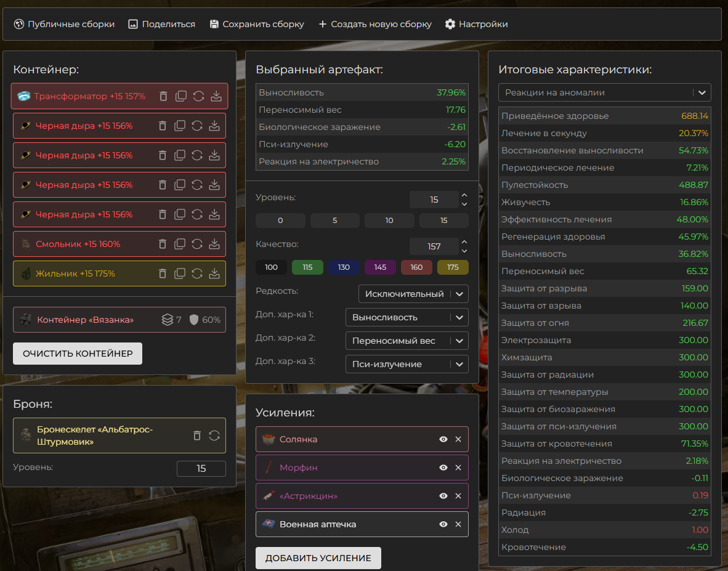
Task: Delete the Альбатрос-Штурмовик armor via trash icon
Action: [197, 435]
